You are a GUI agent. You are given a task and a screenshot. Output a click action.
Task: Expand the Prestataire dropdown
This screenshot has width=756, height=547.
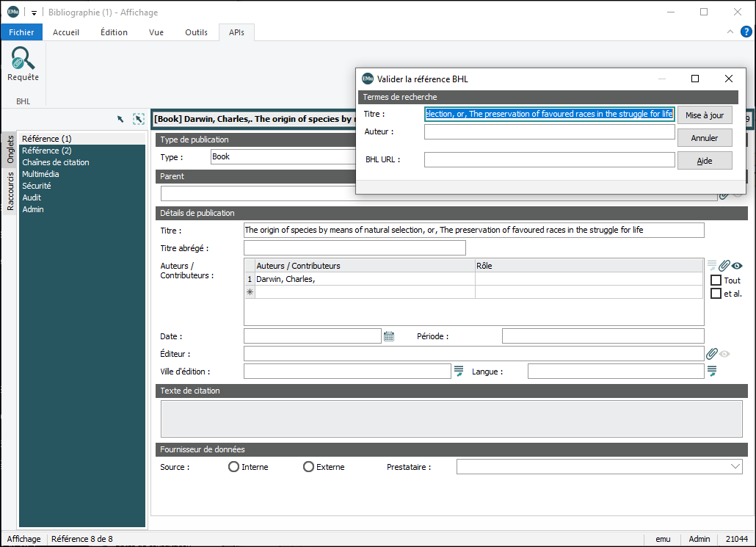[735, 467]
